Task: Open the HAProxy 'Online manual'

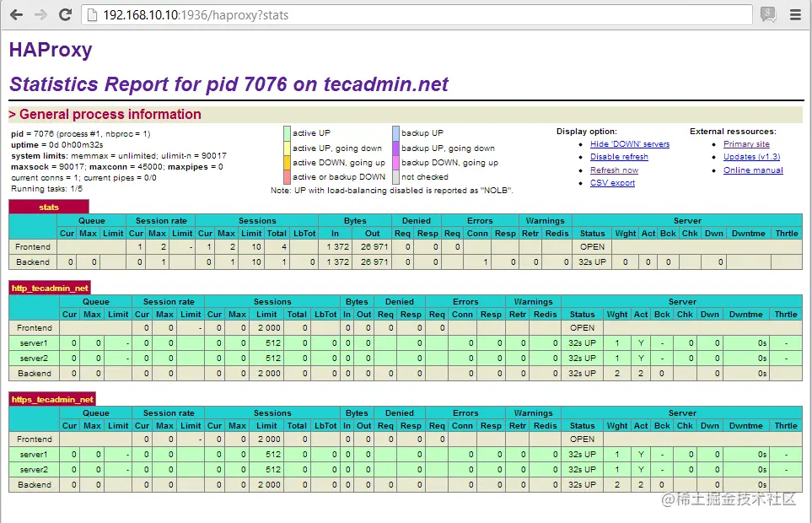Action: click(753, 170)
